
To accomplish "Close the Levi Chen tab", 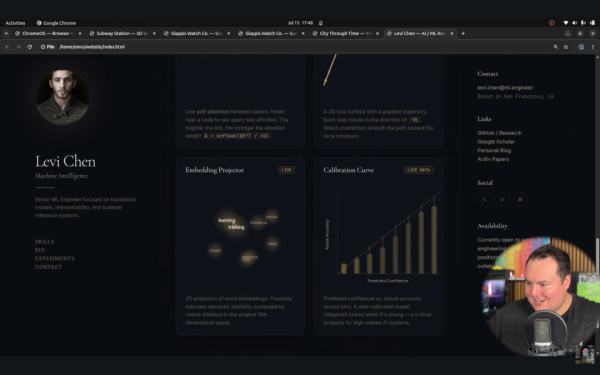I will click(452, 34).
